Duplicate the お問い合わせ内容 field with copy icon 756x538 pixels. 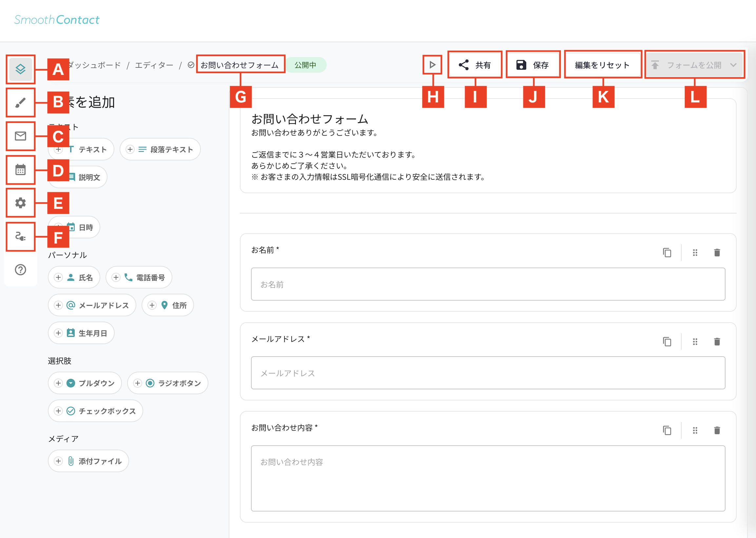point(667,430)
